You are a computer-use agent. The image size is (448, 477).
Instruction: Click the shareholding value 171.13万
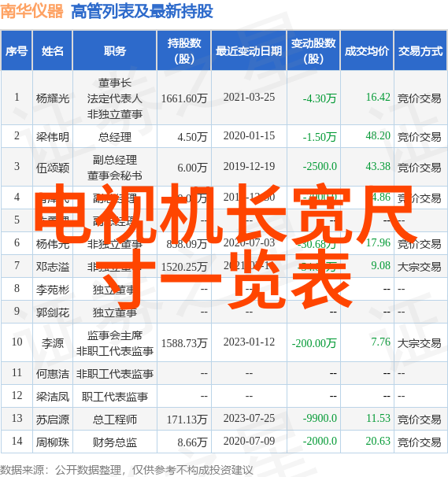[x=187, y=420]
